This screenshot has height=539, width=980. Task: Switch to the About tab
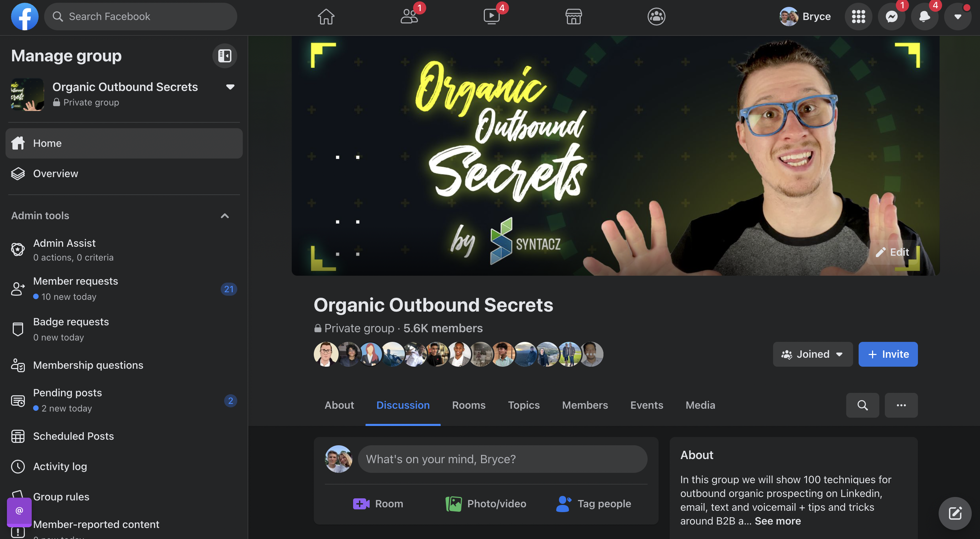coord(339,405)
